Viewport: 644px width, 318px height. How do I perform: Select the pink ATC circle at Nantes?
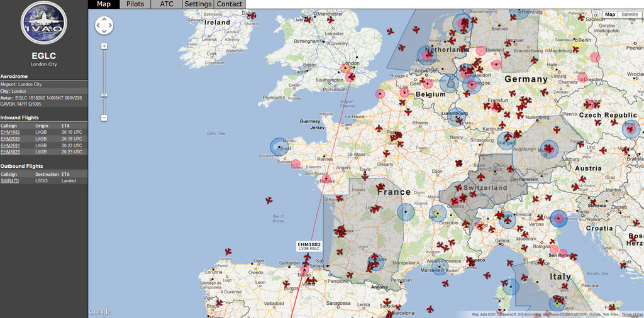click(326, 178)
